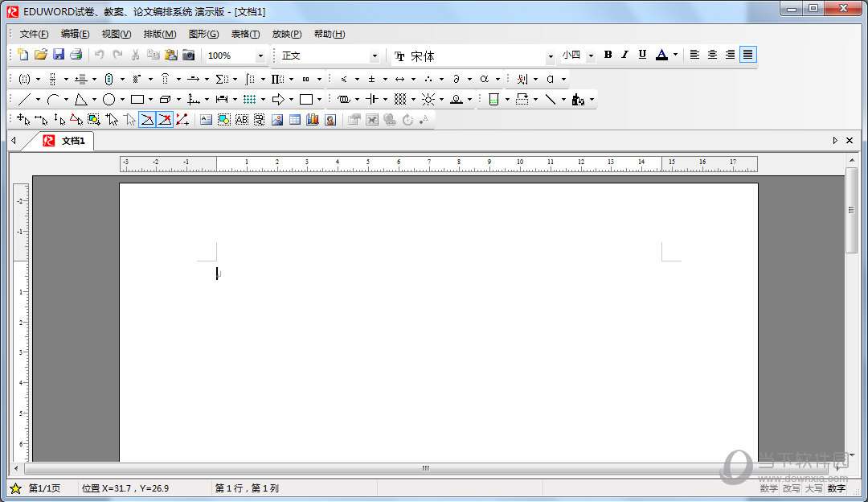Select the straight line drawing tool
868x502 pixels.
coord(24,100)
